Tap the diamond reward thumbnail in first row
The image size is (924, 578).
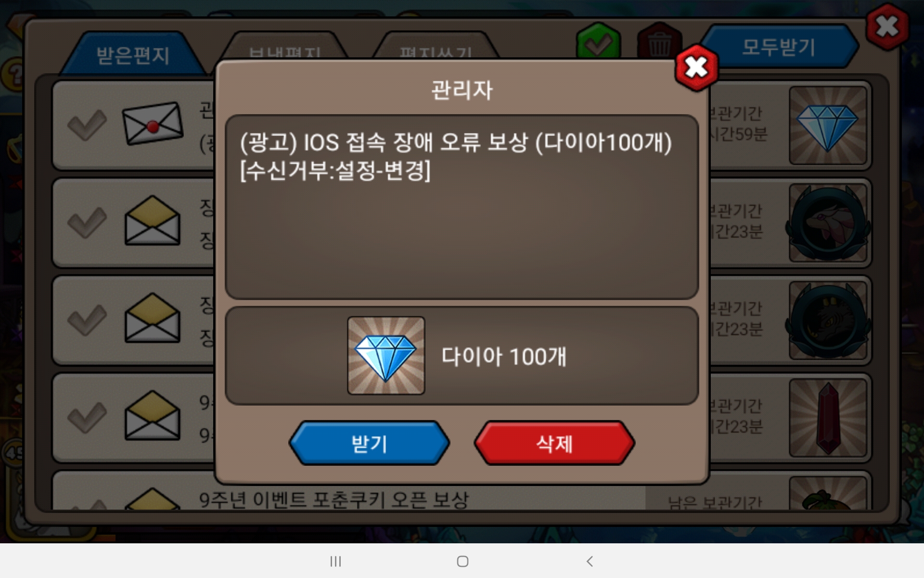coord(828,125)
